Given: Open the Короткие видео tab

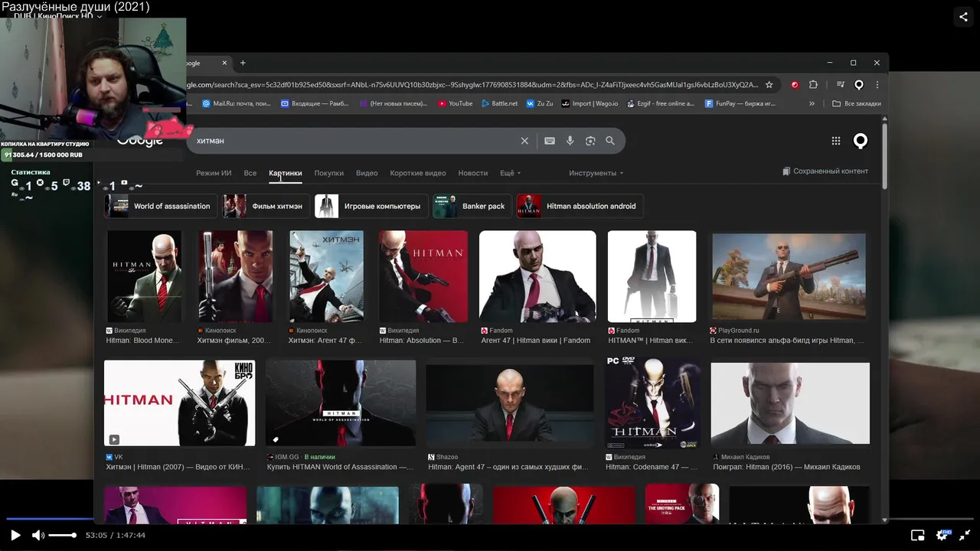Looking at the screenshot, I should [x=418, y=173].
